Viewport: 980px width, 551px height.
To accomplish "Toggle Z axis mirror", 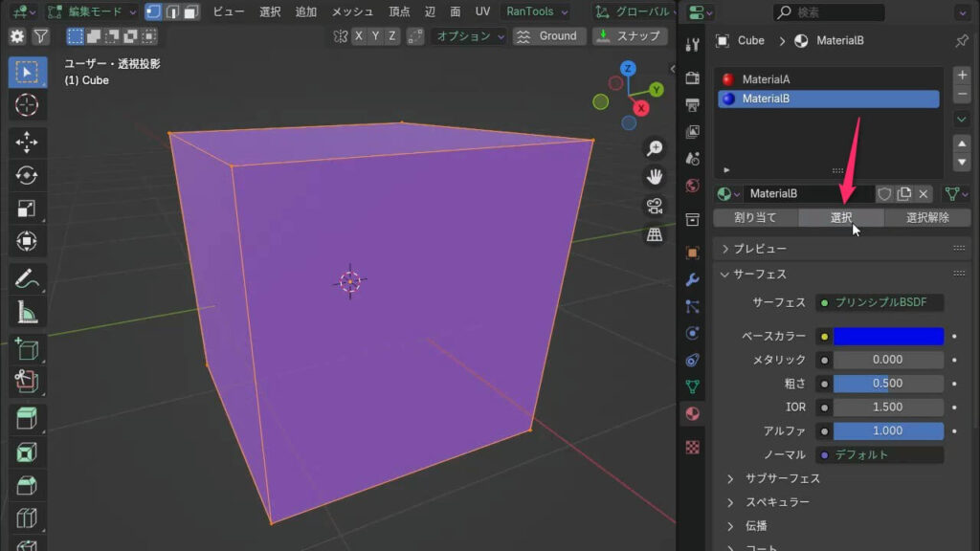I will point(391,36).
